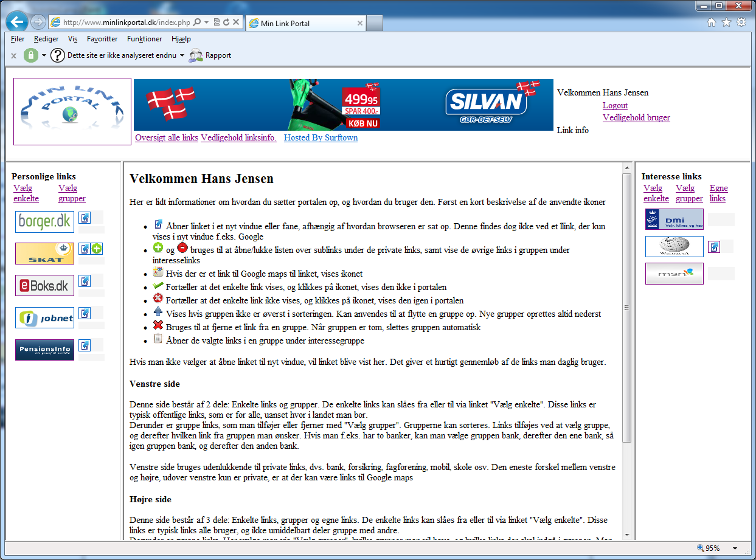This screenshot has width=756, height=560.
Task: Click the jobnet logo link
Action: point(44,317)
